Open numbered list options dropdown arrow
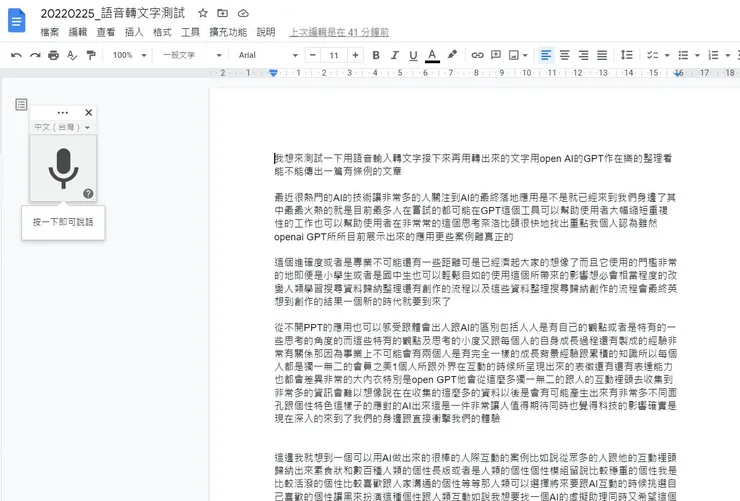This screenshot has width=740, height=501. [x=727, y=56]
